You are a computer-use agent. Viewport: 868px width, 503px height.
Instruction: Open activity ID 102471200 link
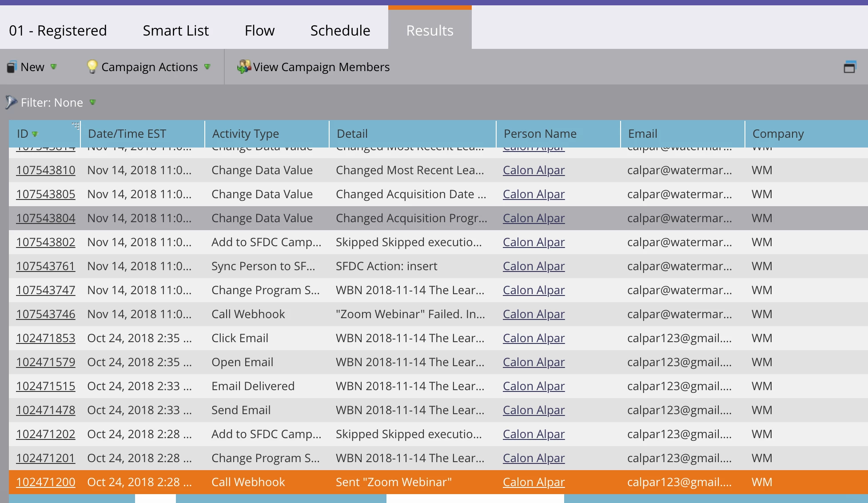[46, 482]
